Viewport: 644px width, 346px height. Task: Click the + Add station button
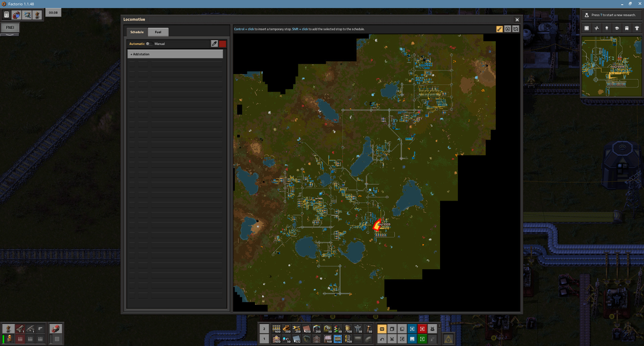(x=175, y=54)
